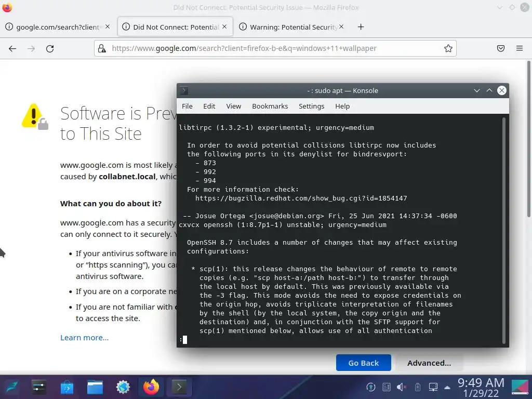Open the Learn more... link
The height and width of the screenshot is (399, 532).
pos(85,338)
